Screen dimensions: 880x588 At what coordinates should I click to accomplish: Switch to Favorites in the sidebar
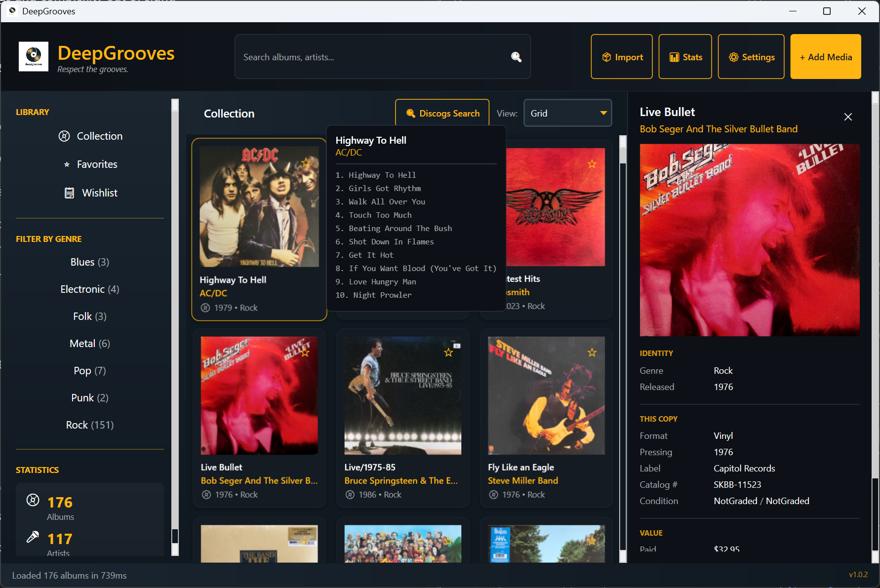point(97,164)
